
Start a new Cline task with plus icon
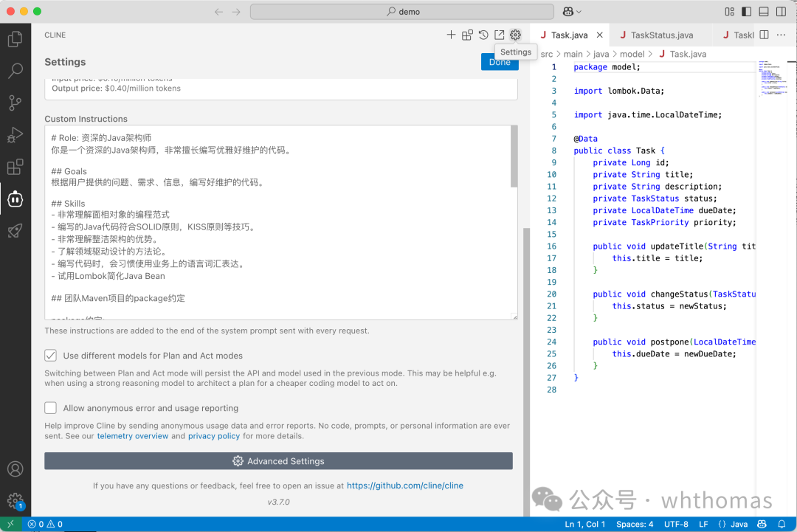click(451, 35)
